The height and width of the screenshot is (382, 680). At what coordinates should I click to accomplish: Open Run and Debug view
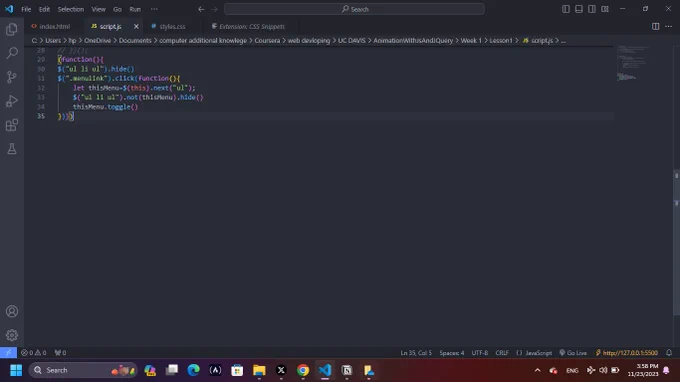click(x=12, y=101)
